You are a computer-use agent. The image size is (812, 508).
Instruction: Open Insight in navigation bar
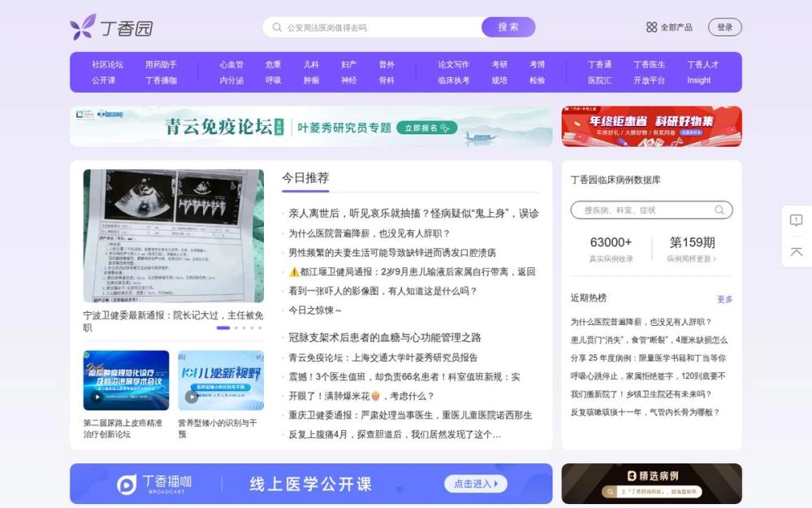(698, 80)
